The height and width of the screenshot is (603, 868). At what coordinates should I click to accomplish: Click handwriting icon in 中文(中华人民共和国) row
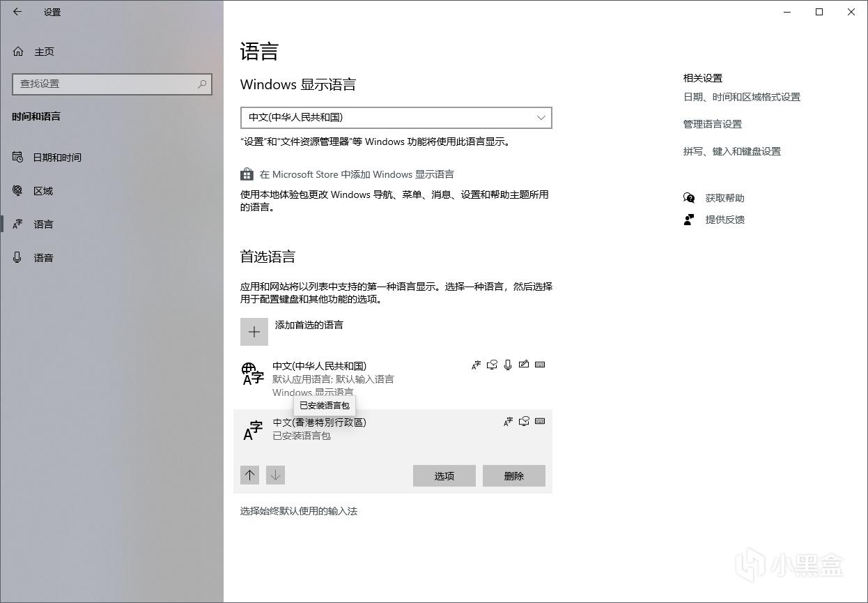click(524, 365)
